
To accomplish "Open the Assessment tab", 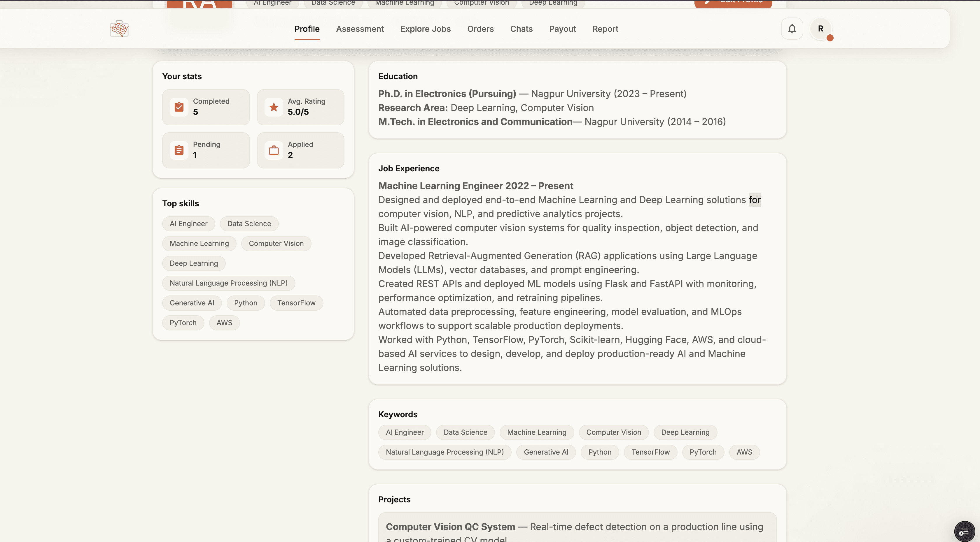I will 360,29.
